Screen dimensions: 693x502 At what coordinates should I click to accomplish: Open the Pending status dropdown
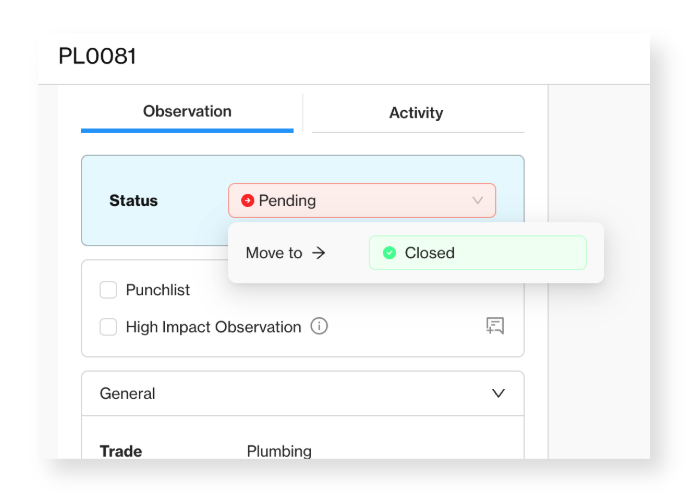pos(362,201)
